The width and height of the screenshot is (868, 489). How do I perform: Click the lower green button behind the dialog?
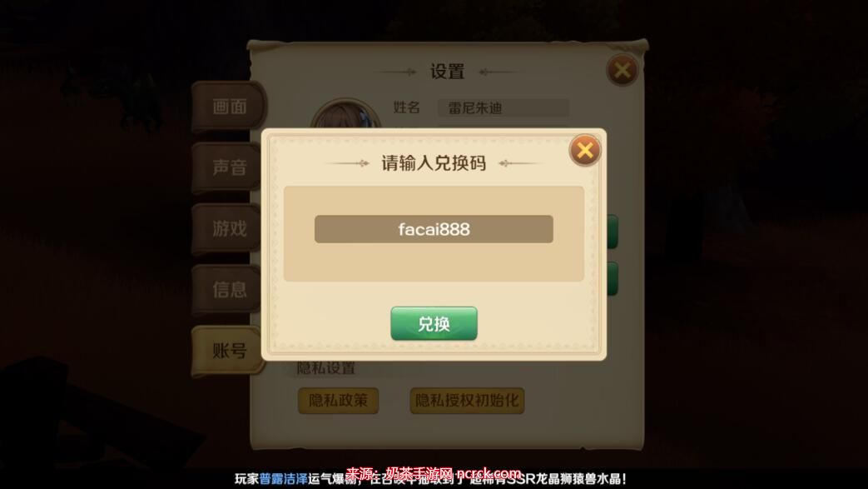[612, 279]
